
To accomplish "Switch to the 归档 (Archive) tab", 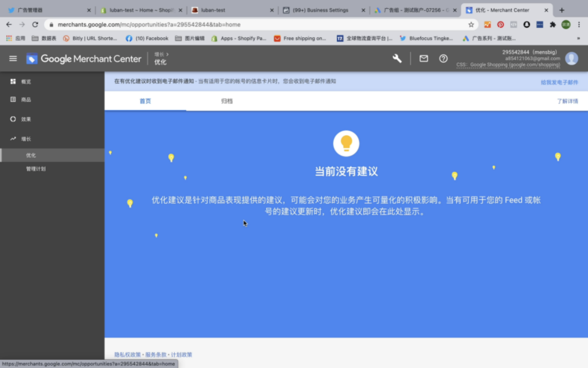I will pyautogui.click(x=227, y=100).
